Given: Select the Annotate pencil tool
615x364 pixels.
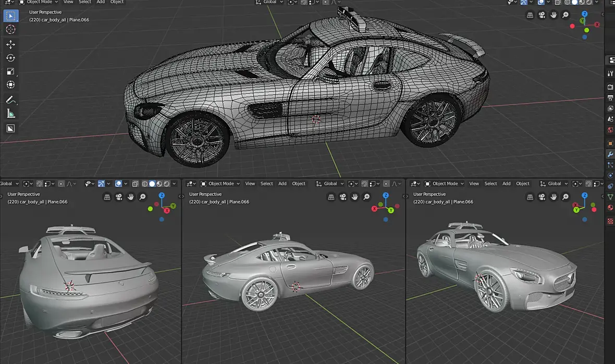Looking at the screenshot, I should pyautogui.click(x=10, y=100).
